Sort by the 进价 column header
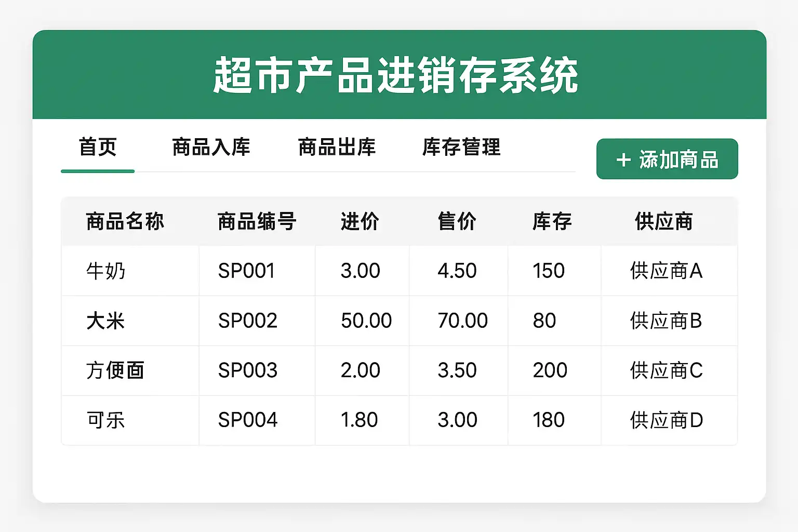Viewport: 798px width, 532px height. pyautogui.click(x=360, y=222)
